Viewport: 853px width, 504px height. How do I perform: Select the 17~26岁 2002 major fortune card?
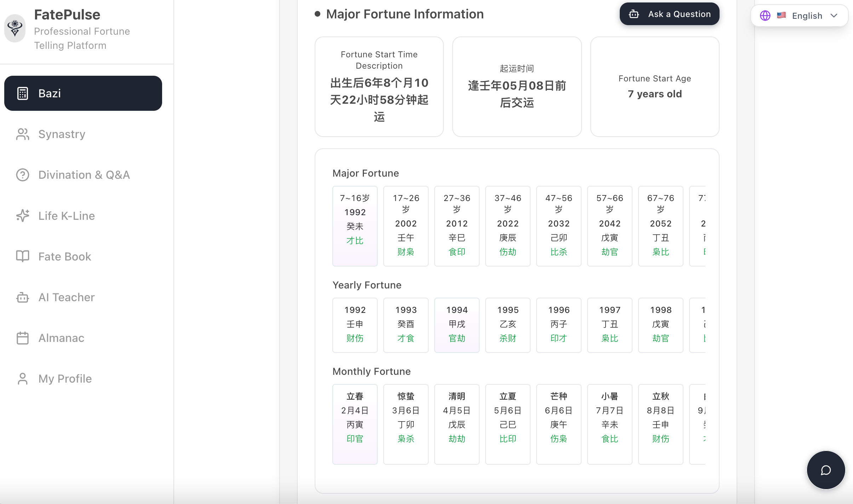coord(406,226)
